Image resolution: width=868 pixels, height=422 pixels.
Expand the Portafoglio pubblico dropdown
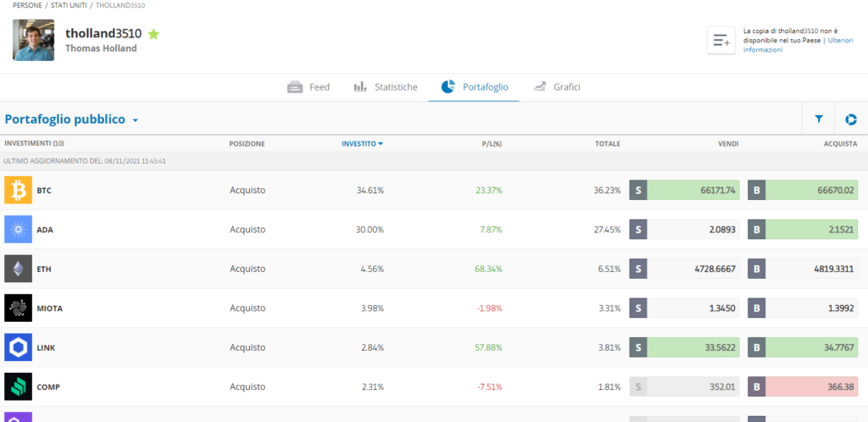71,119
